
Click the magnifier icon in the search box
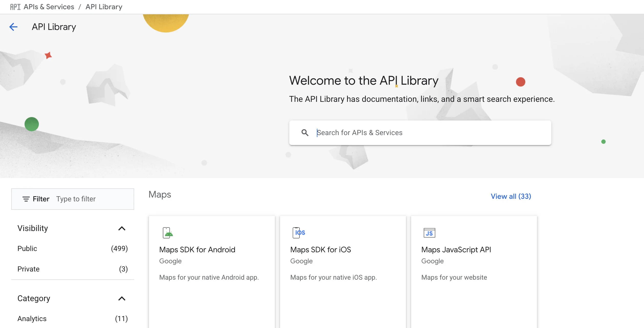(305, 133)
